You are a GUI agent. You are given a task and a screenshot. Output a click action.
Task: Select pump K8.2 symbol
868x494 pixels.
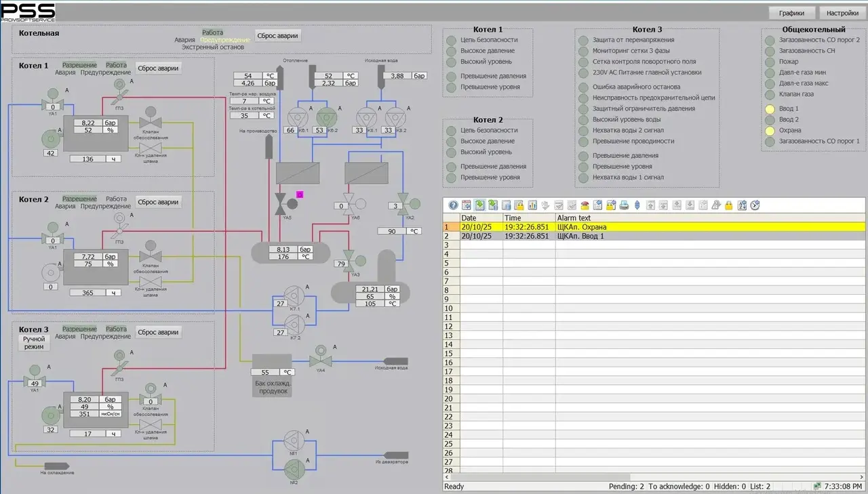pos(395,119)
